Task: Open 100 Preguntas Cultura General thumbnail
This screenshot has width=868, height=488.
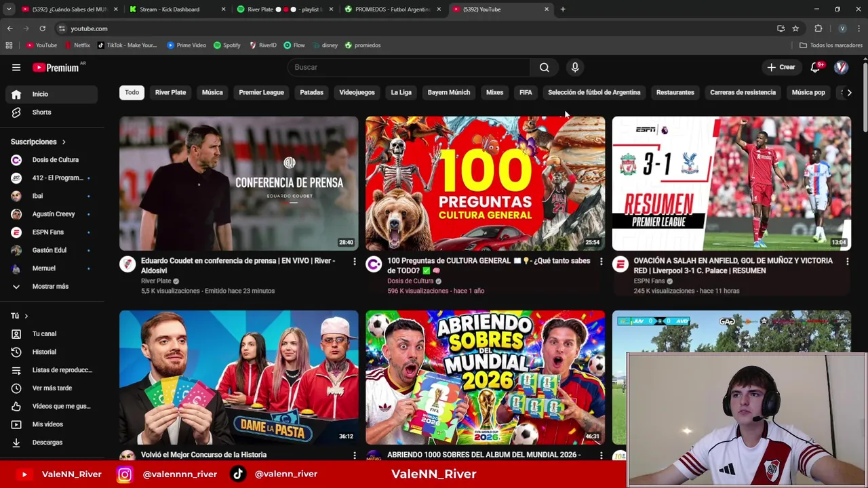Action: click(485, 184)
